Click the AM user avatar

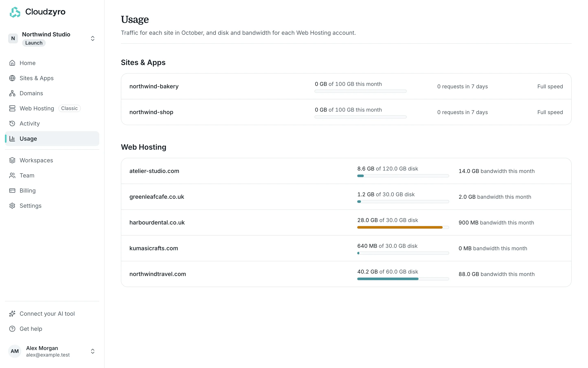14,351
